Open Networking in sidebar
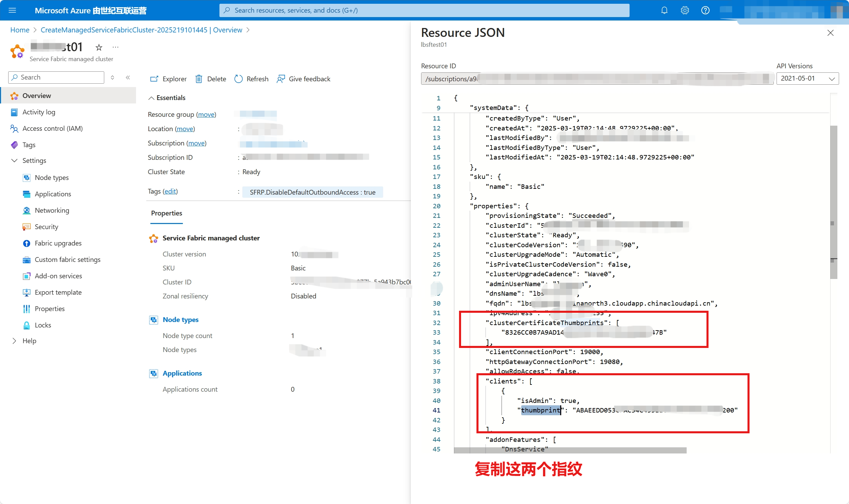The width and height of the screenshot is (849, 504). pyautogui.click(x=52, y=210)
